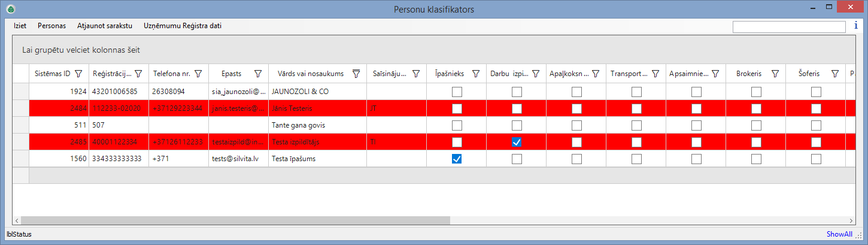Click the blue info icon

point(855,26)
